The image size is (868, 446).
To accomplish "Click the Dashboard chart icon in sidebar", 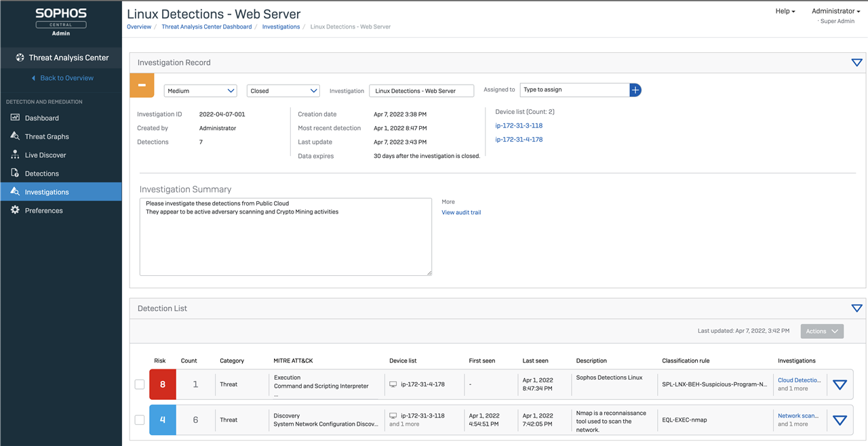I will pos(15,118).
